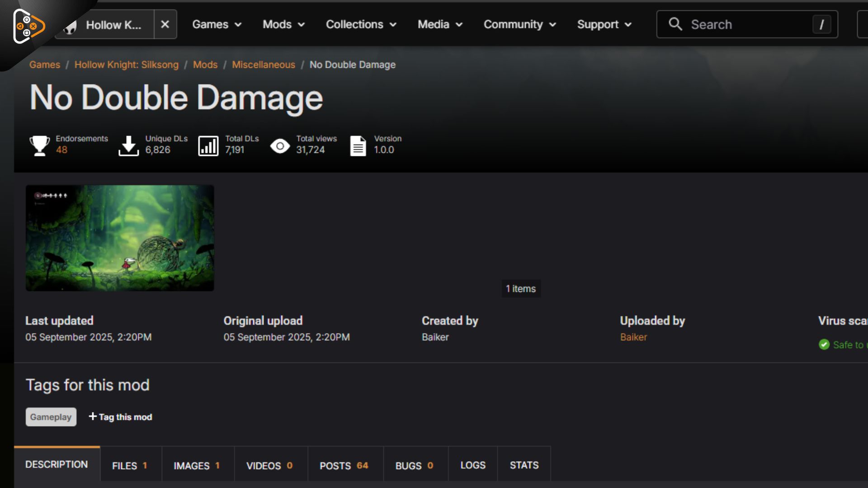Switch to the Videos tab
The image size is (868, 488).
click(270, 465)
